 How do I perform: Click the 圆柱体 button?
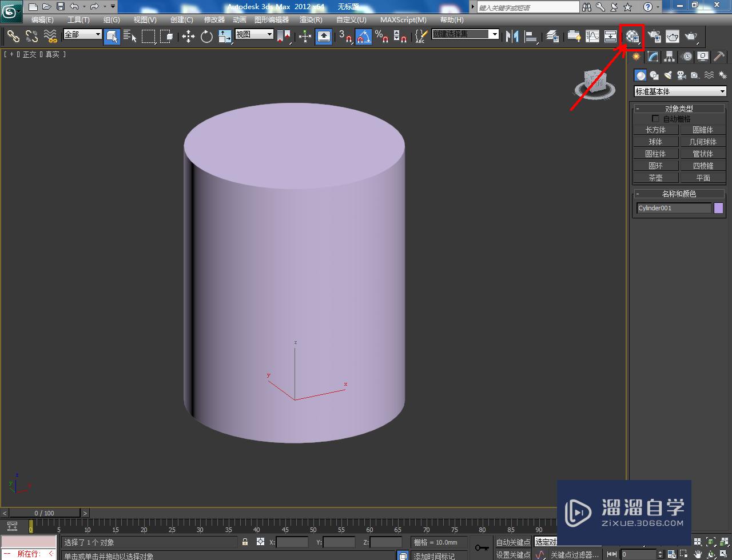point(655,154)
